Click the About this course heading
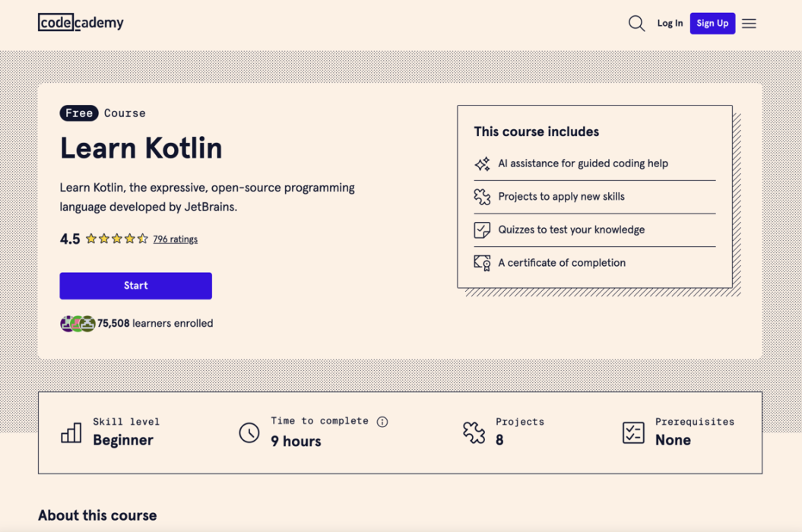This screenshot has width=802, height=532. 97,515
